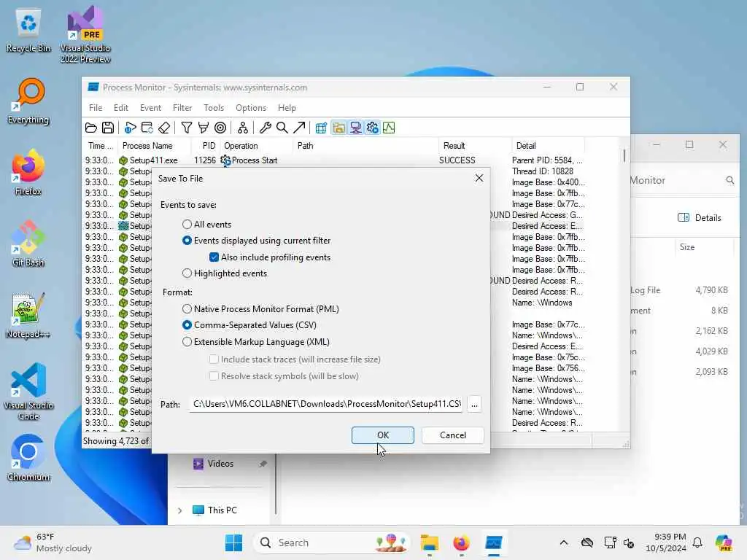Screen dimensions: 747x560
Task: Select the Visual Studio Code desktop icon
Action: coord(28,392)
